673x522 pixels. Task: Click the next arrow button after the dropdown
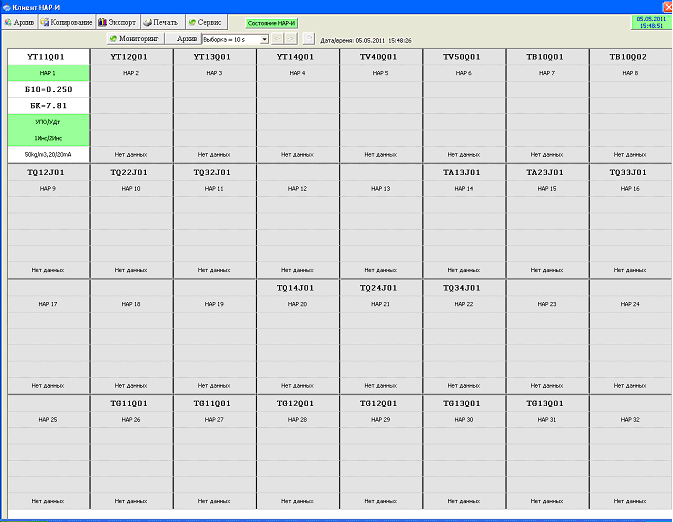coord(291,39)
